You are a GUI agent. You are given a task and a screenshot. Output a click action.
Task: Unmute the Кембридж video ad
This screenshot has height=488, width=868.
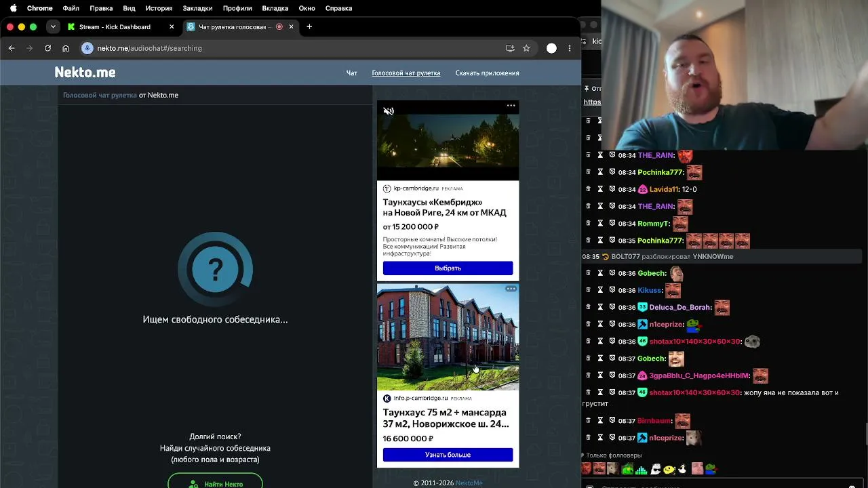389,111
